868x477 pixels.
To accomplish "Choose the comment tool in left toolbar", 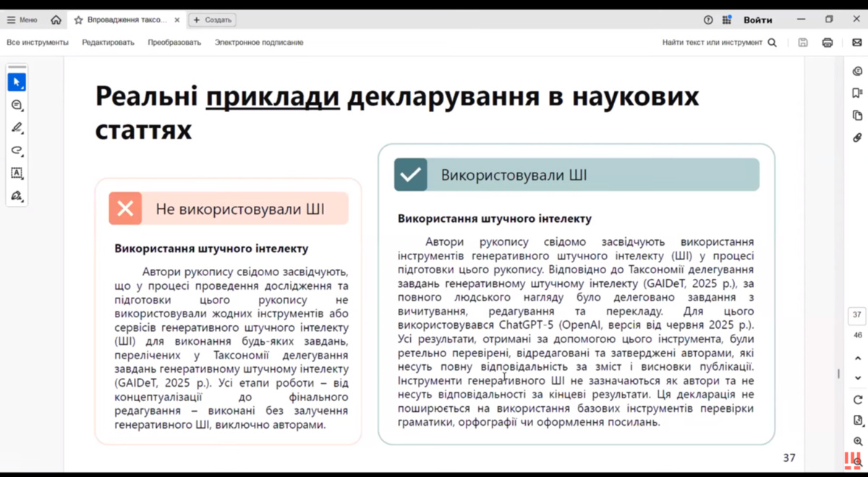I will tap(17, 106).
